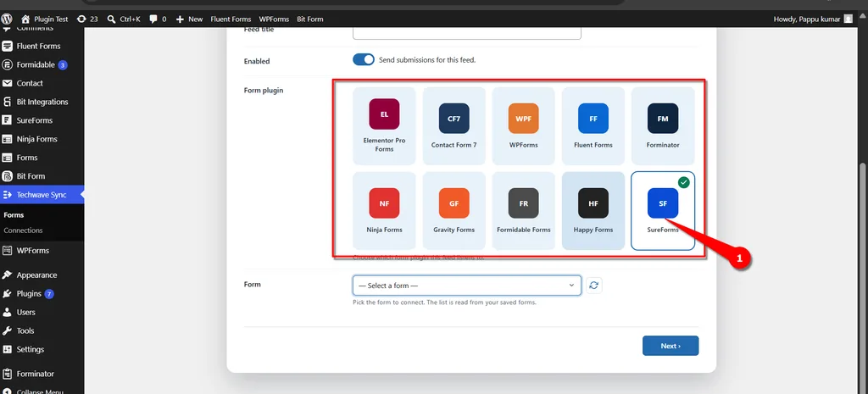Select WPForms plugin card
This screenshot has height=394, width=868.
click(x=523, y=125)
